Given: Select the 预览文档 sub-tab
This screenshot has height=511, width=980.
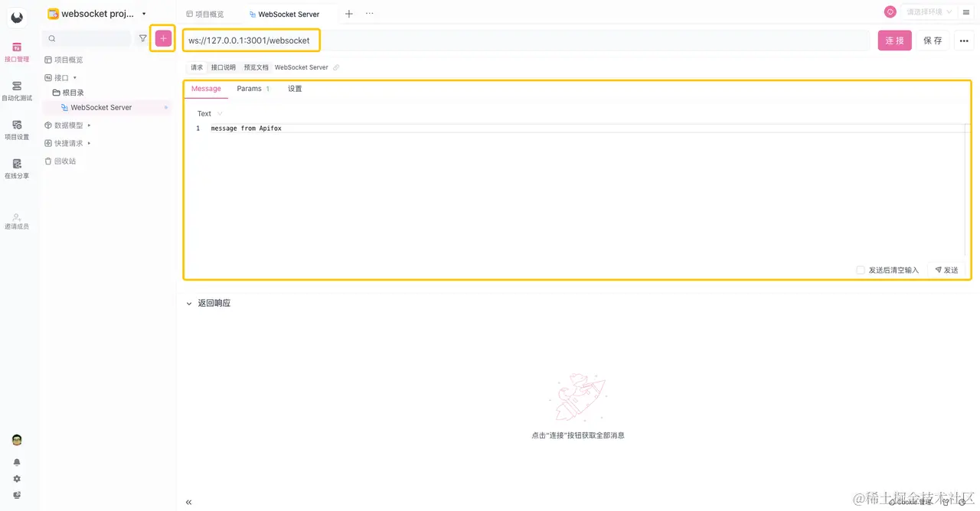Looking at the screenshot, I should 256,67.
